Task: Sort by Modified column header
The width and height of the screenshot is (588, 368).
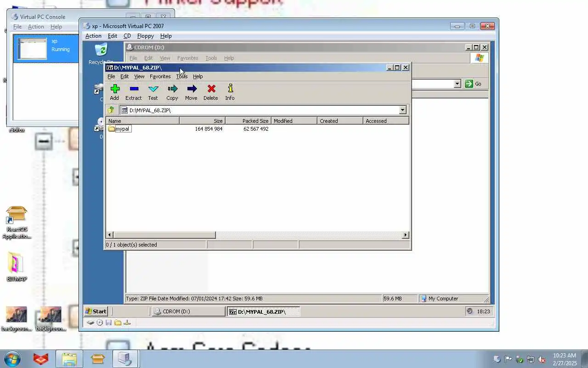Action: point(294,121)
